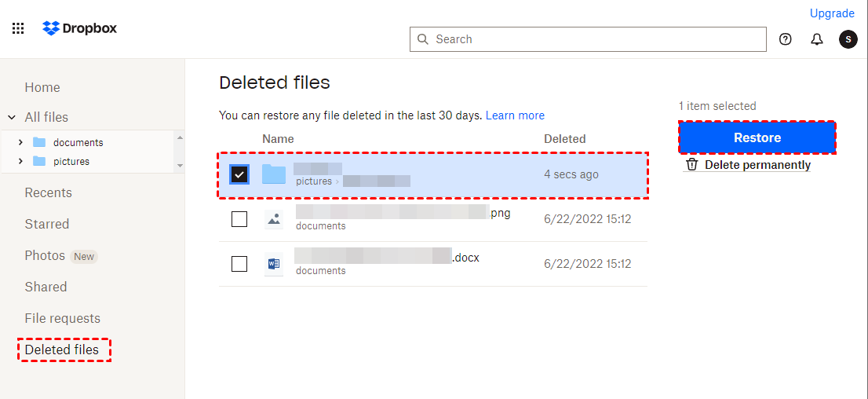
Task: Open the help question mark icon
Action: pyautogui.click(x=785, y=39)
